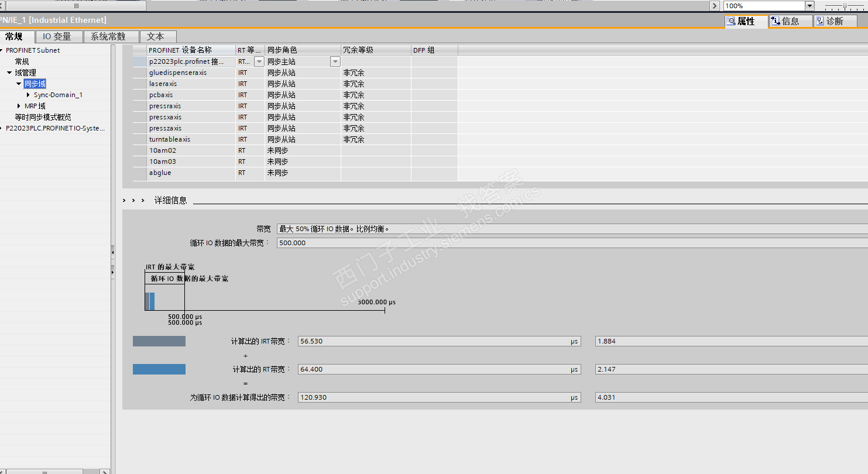
Task: Select MRP 域 in the tree
Action: coord(35,106)
